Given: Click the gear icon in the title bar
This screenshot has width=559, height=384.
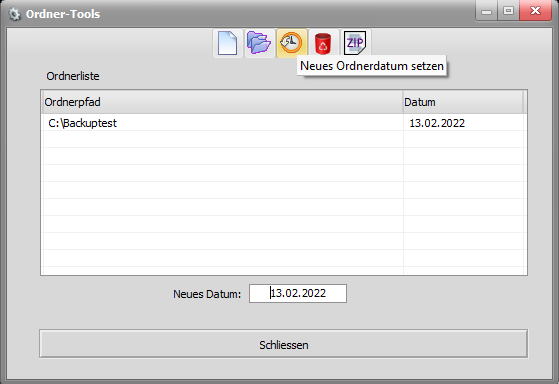Looking at the screenshot, I should [x=15, y=14].
